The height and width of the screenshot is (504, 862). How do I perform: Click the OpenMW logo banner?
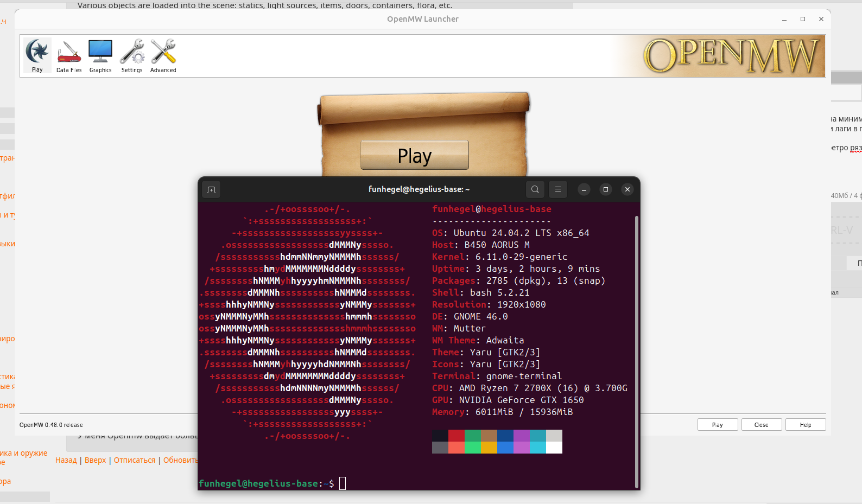[731, 56]
